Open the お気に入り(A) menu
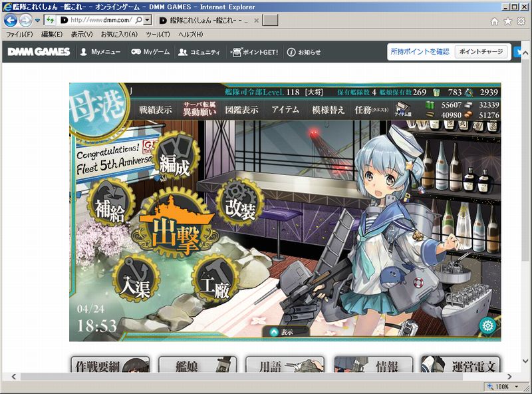The height and width of the screenshot is (394, 532). tap(120, 35)
